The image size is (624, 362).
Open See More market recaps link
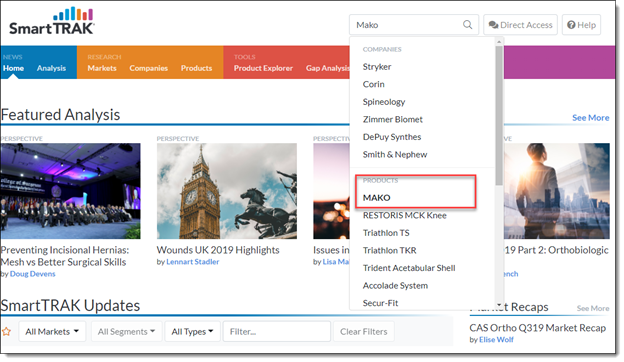[x=593, y=308]
